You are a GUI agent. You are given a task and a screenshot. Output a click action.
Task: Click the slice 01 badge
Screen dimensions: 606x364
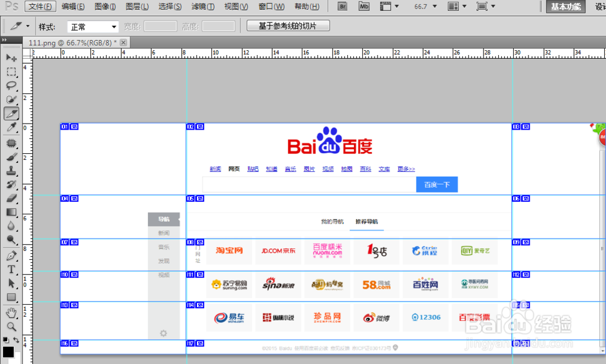pos(70,127)
